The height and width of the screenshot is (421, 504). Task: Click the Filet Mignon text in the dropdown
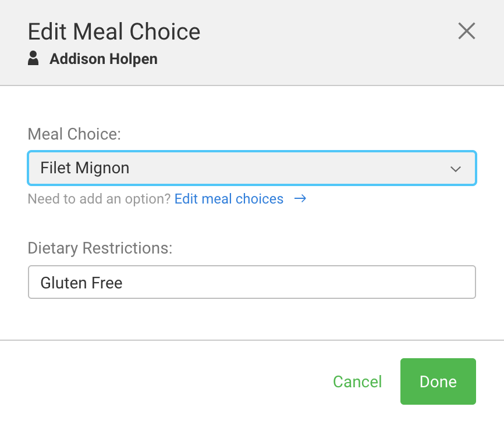tap(85, 169)
